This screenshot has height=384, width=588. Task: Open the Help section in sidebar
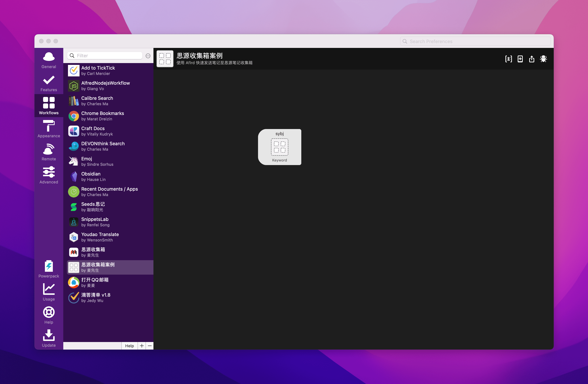(49, 315)
